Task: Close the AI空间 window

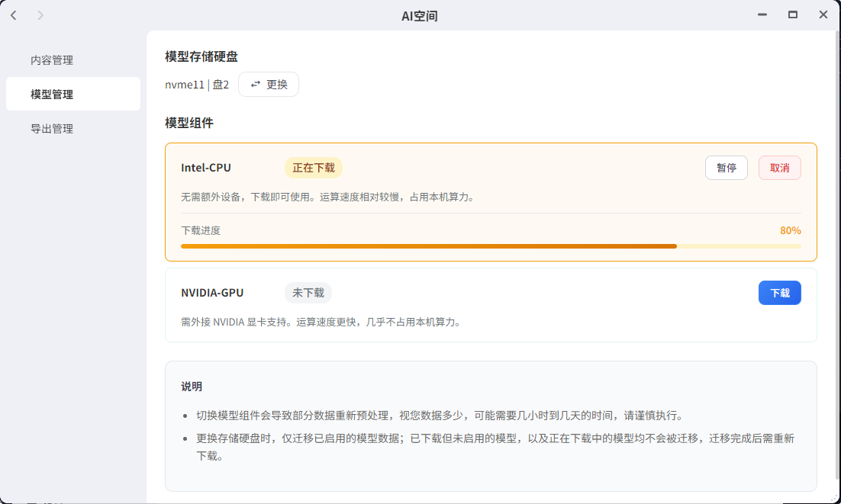Action: [x=823, y=15]
